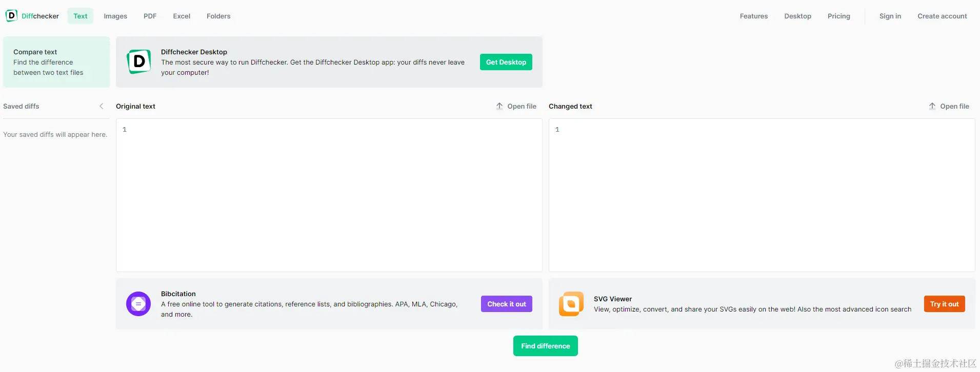Open the Excel comparison tab
Image resolution: width=980 pixels, height=372 pixels.
click(182, 16)
